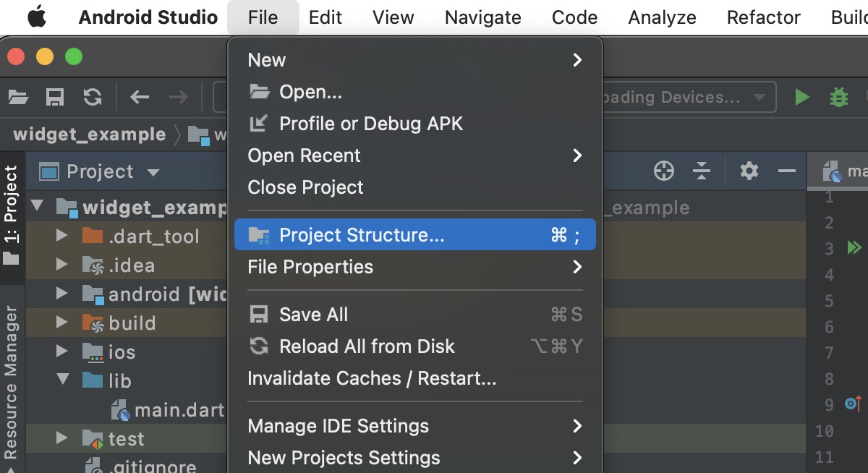The width and height of the screenshot is (868, 473).
Task: Select Invalidate Caches / Restart
Action: [x=372, y=378]
